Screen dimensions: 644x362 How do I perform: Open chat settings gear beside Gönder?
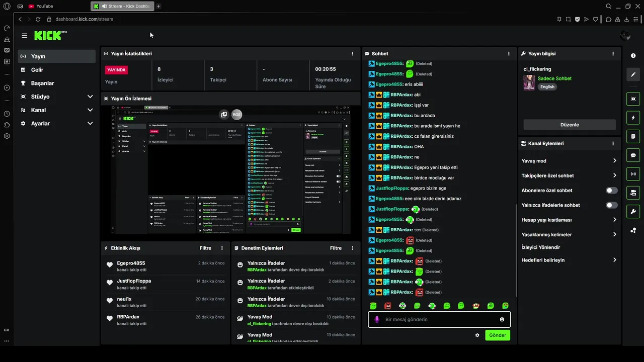click(x=477, y=335)
